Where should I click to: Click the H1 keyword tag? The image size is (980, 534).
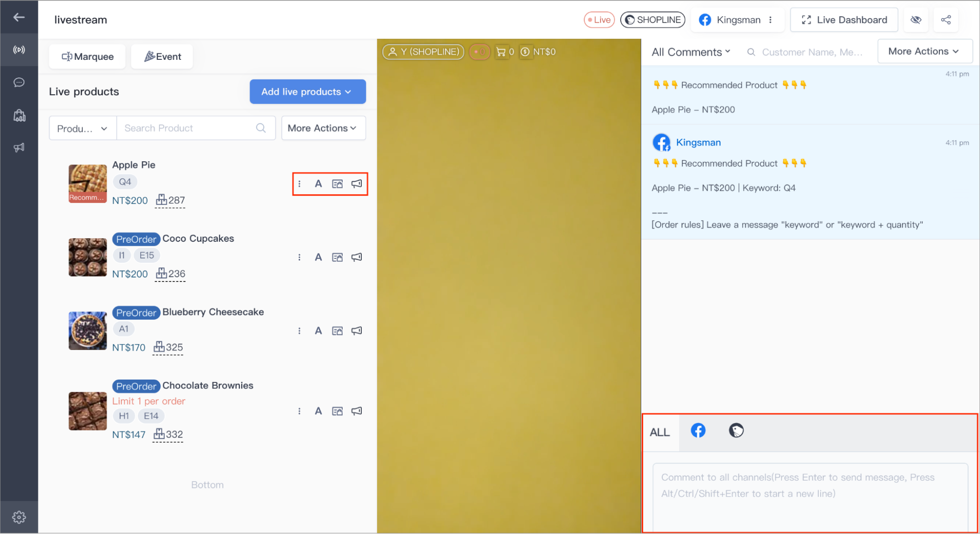124,416
